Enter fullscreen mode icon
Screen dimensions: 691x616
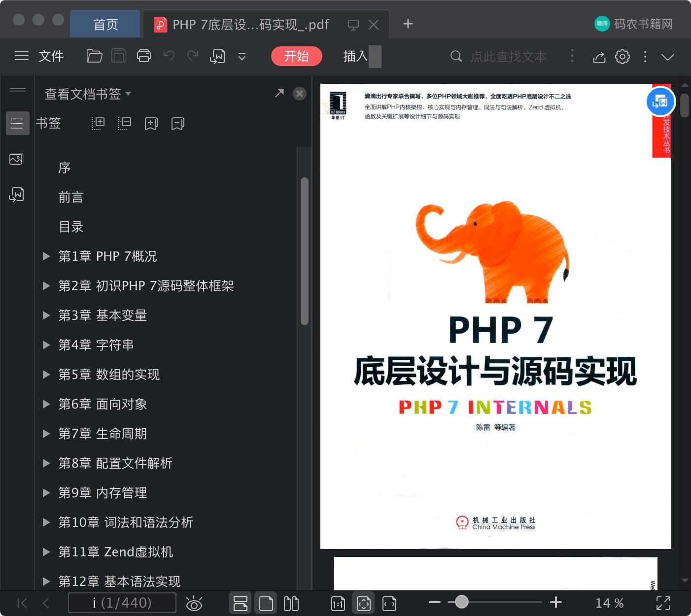(x=663, y=603)
